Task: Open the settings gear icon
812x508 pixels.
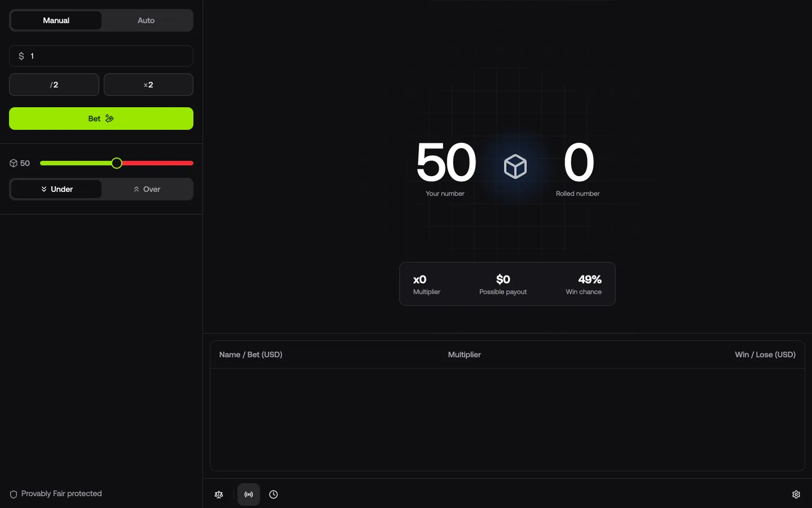Action: tap(796, 494)
